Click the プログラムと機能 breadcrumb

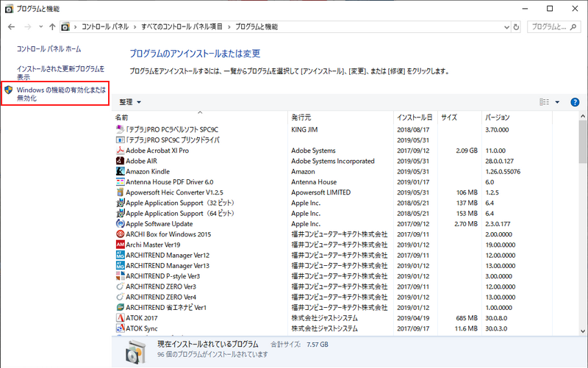tap(257, 26)
